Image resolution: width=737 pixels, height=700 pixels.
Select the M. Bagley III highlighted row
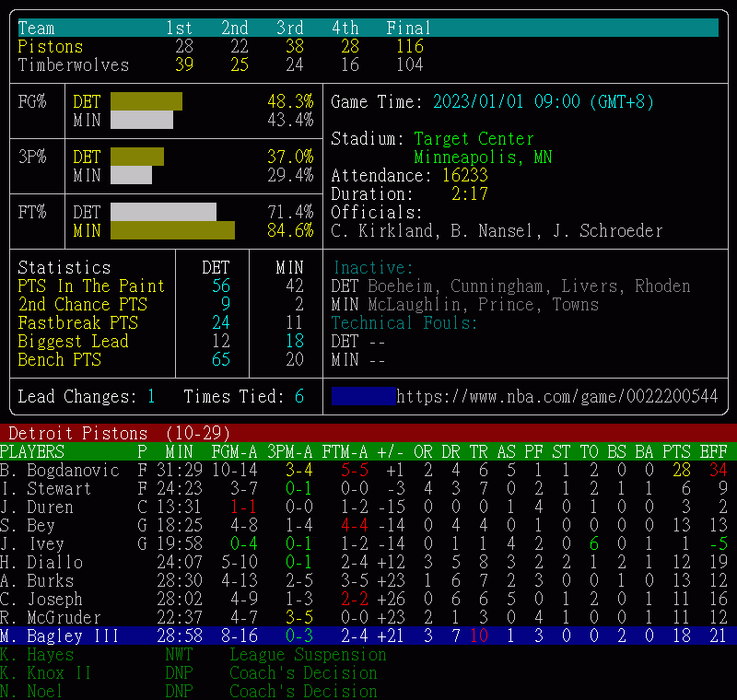368,636
